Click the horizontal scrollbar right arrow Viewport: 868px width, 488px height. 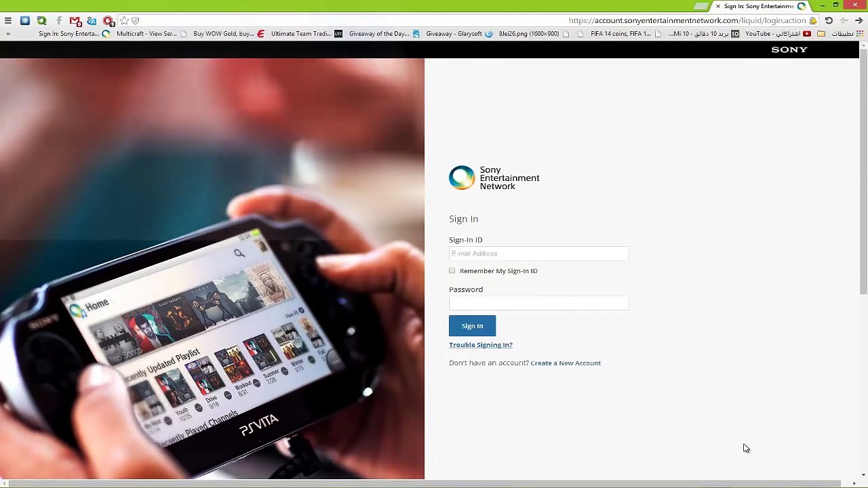854,483
